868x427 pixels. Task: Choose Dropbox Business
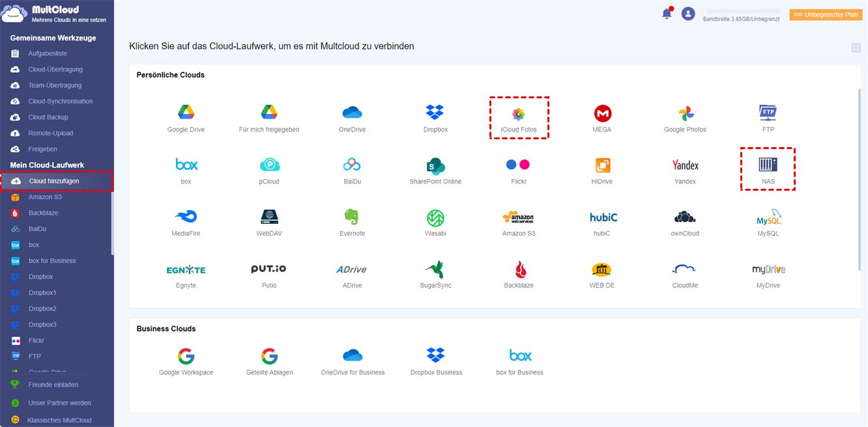(436, 362)
